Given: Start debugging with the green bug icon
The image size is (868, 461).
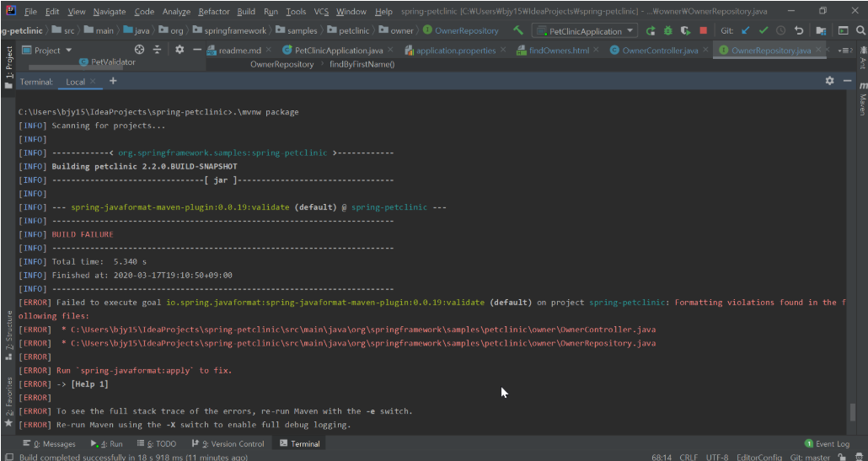Looking at the screenshot, I should 668,31.
